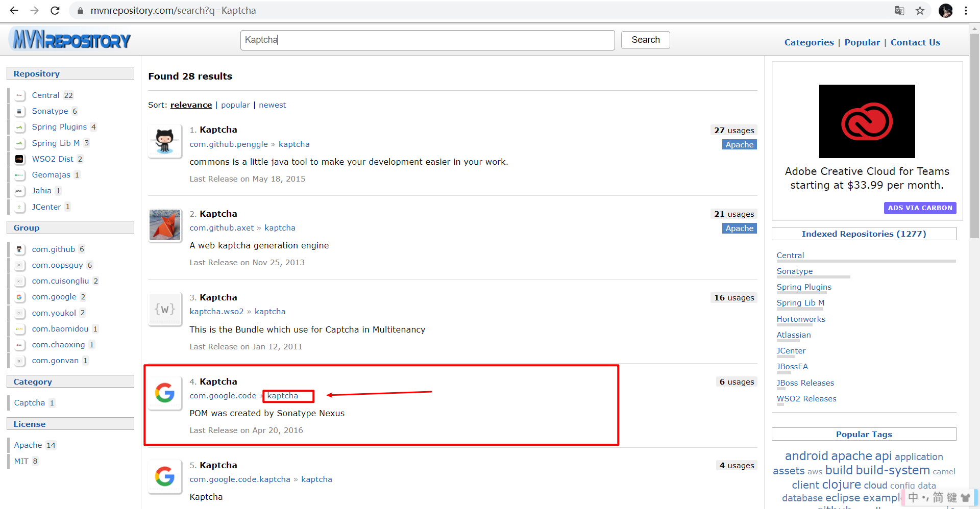Open the Categories menu link

click(809, 42)
